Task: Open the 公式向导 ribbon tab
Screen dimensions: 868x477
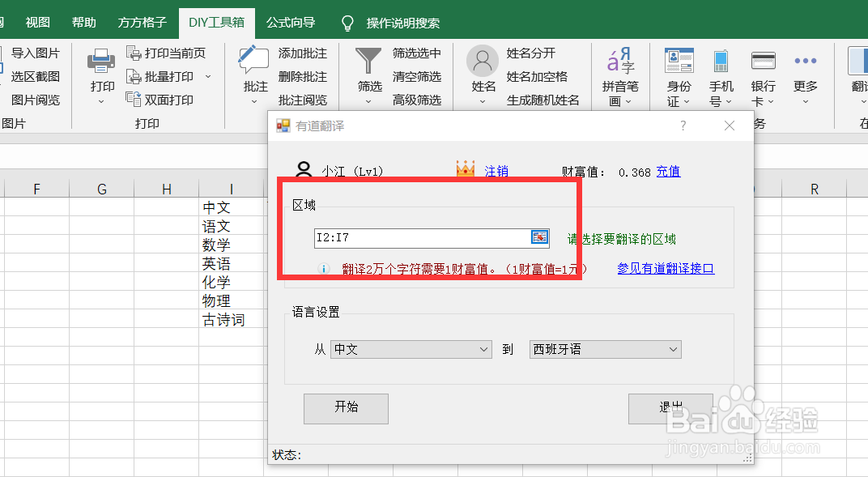Action: (291, 23)
